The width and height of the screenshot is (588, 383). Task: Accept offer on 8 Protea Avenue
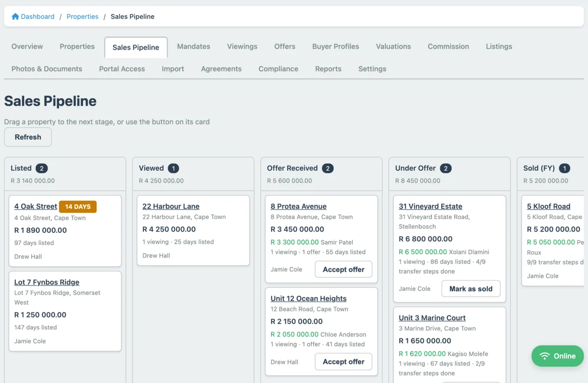coord(343,270)
